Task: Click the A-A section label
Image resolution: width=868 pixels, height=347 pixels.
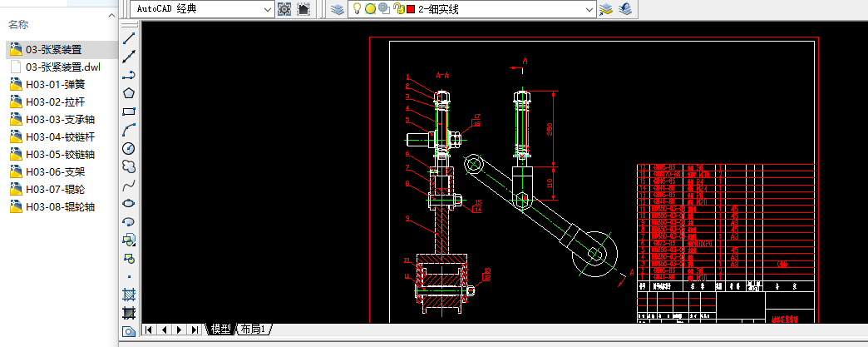Action: [442, 75]
